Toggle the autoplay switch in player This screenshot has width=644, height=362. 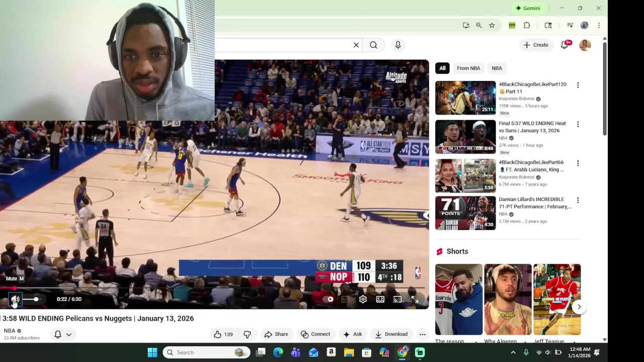click(329, 299)
